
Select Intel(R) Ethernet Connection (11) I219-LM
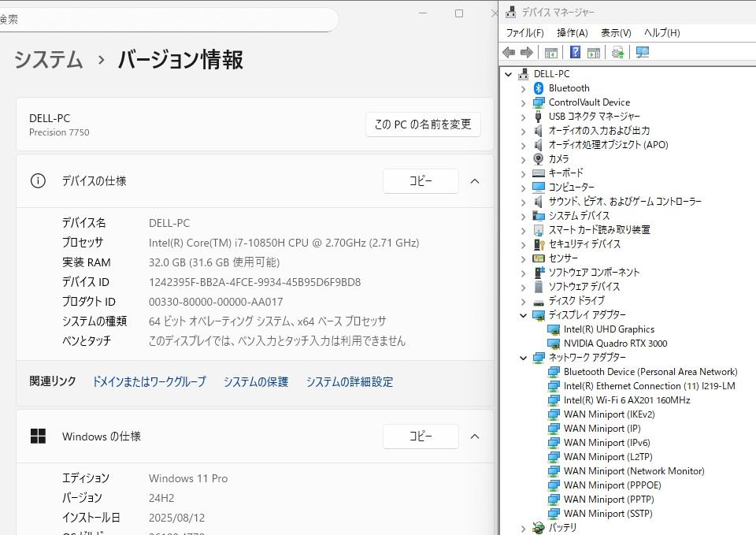coord(650,386)
